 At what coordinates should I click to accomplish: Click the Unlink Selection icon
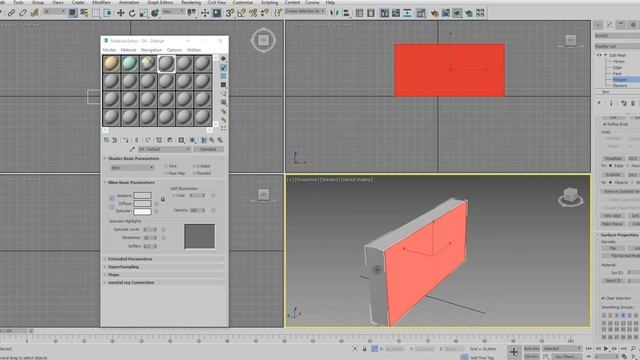(23, 13)
